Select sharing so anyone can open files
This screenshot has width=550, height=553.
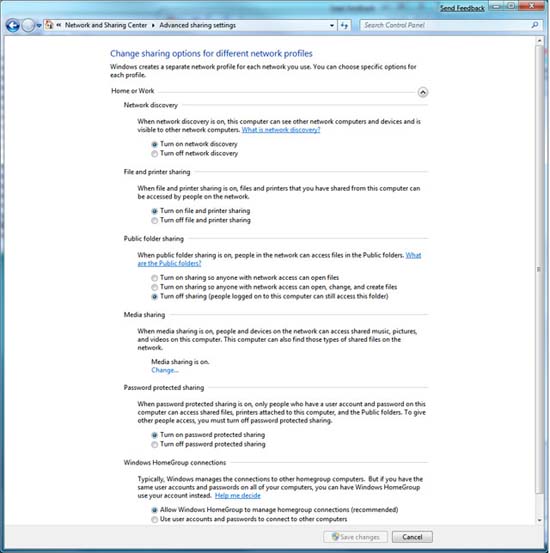(x=155, y=278)
